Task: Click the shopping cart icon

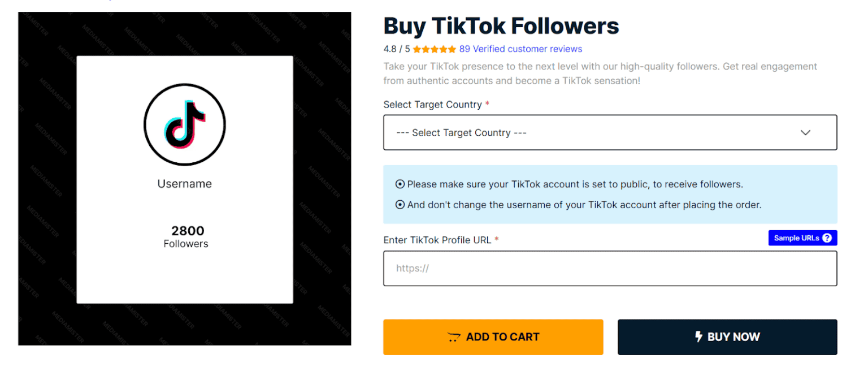Action: (454, 337)
